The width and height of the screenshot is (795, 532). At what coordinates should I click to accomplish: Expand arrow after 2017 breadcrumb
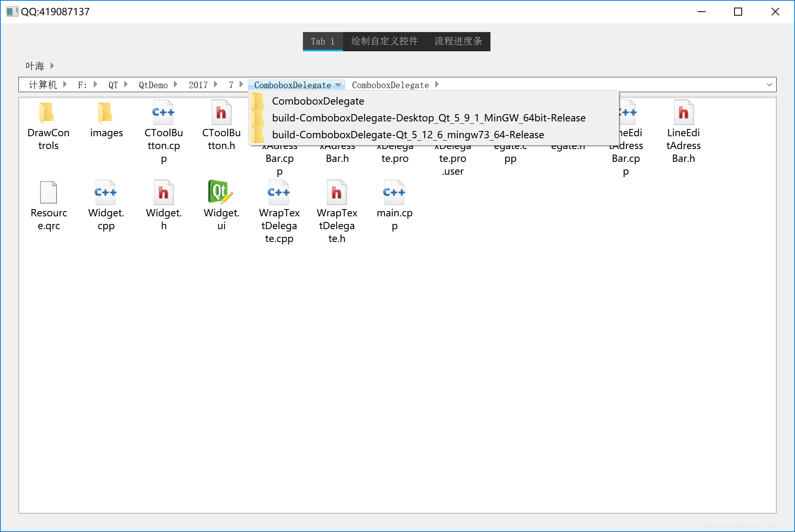click(216, 84)
